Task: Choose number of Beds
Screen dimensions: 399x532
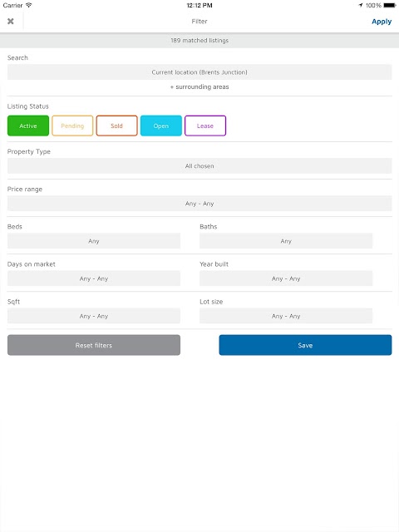Action: click(x=94, y=241)
